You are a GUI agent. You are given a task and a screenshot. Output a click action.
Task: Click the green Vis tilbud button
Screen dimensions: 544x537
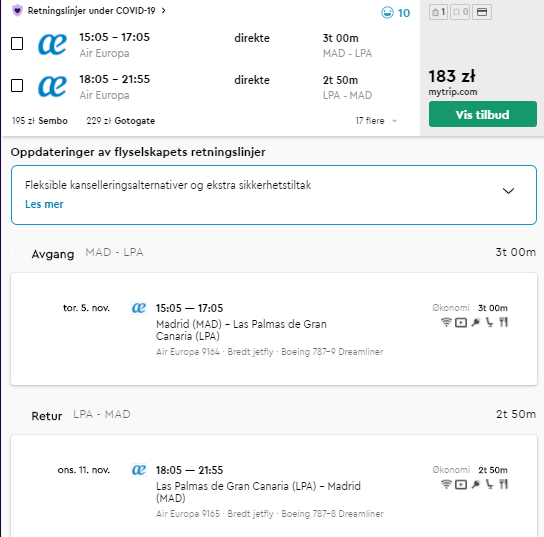[483, 114]
